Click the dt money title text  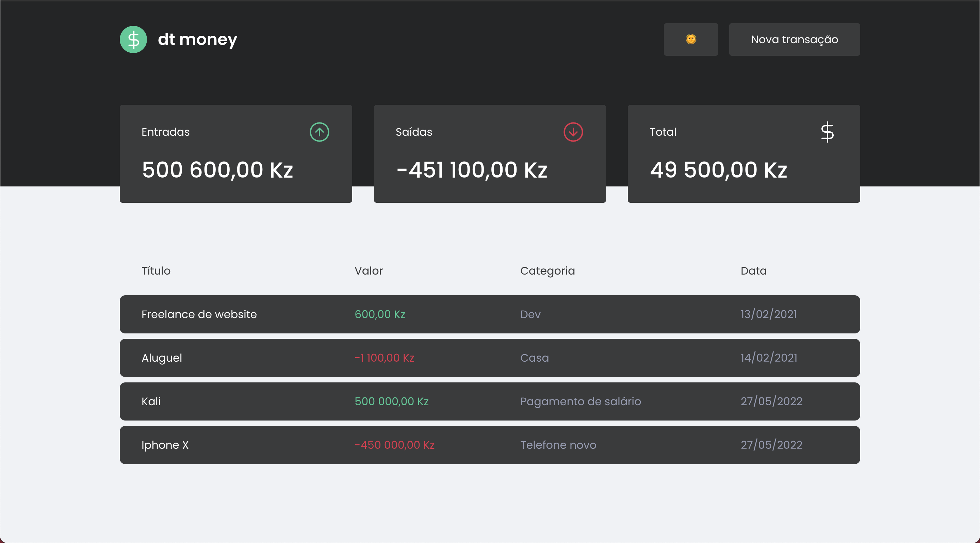[197, 39]
